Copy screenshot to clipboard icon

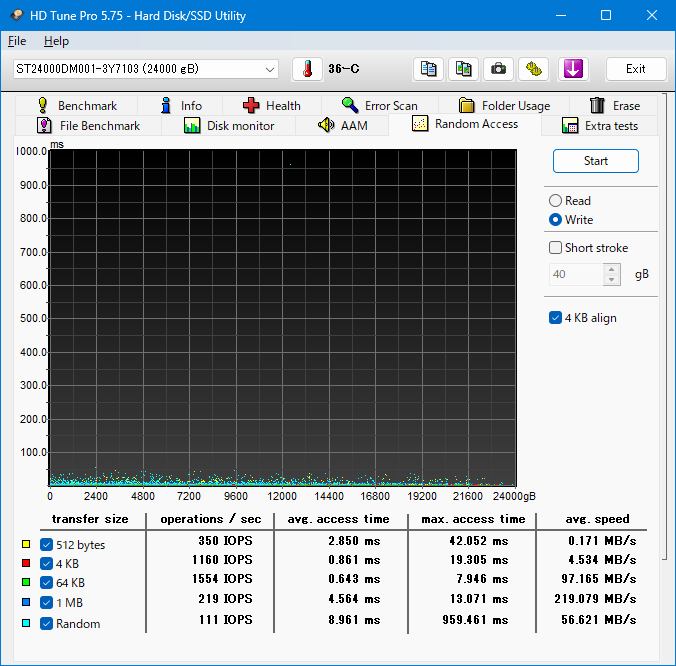click(463, 69)
